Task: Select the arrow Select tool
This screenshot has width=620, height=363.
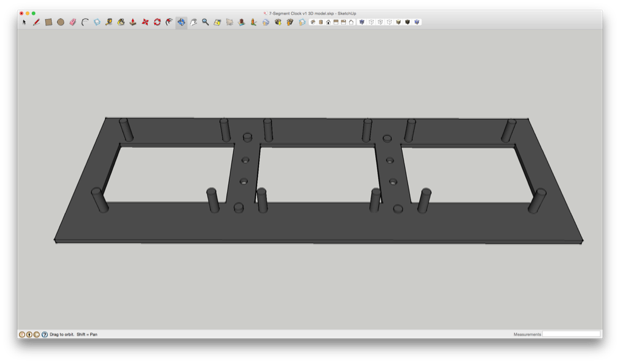Action: pyautogui.click(x=24, y=22)
